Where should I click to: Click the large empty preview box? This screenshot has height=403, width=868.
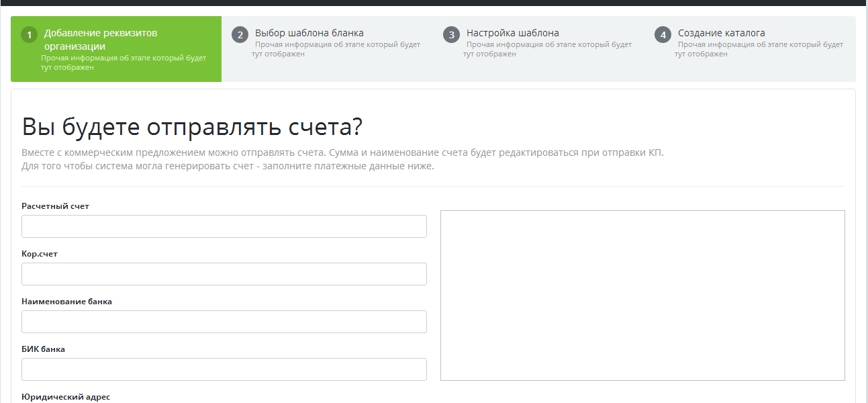click(642, 296)
